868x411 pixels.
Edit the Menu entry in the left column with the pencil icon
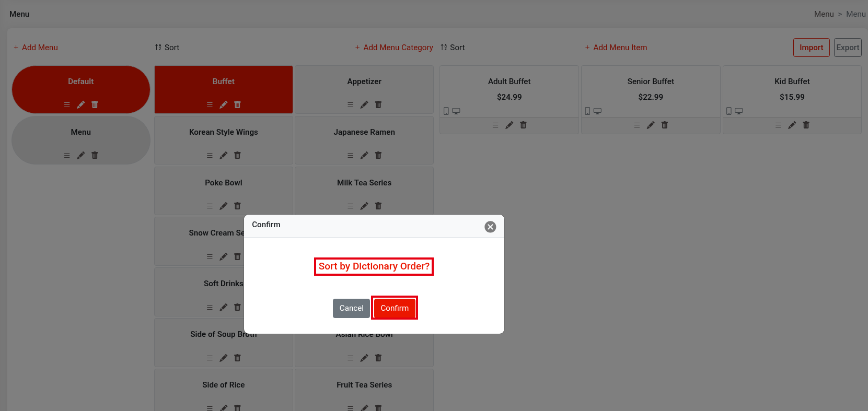point(80,155)
